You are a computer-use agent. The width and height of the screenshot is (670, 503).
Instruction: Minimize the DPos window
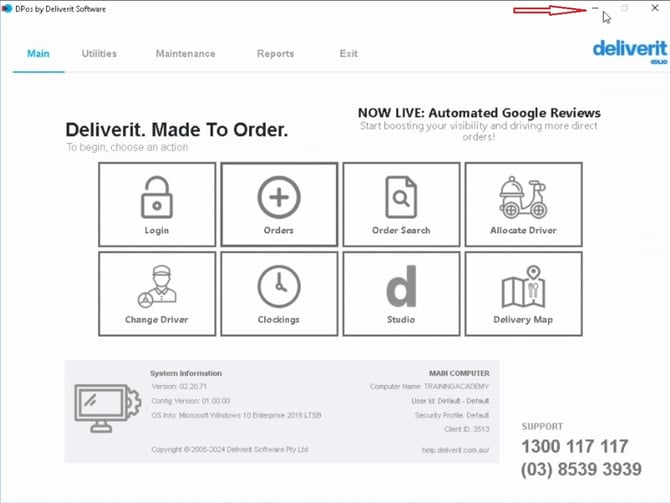point(595,8)
